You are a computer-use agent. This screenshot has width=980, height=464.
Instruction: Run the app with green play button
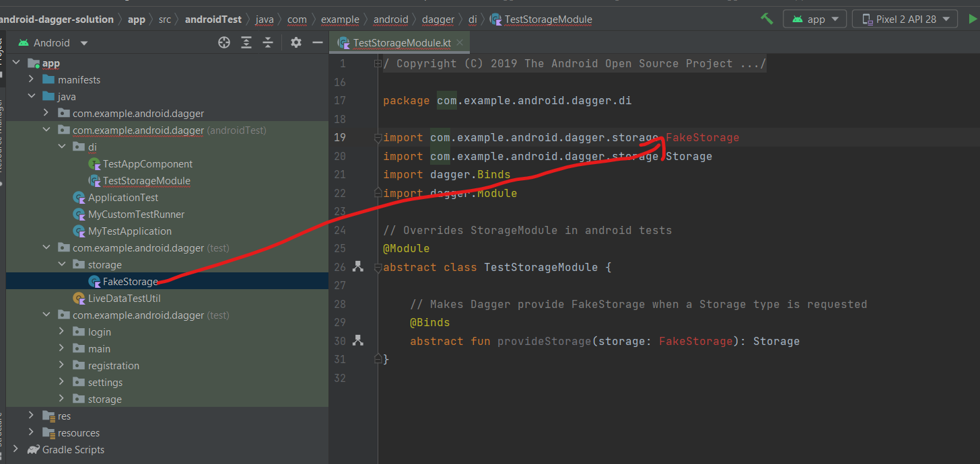973,19
